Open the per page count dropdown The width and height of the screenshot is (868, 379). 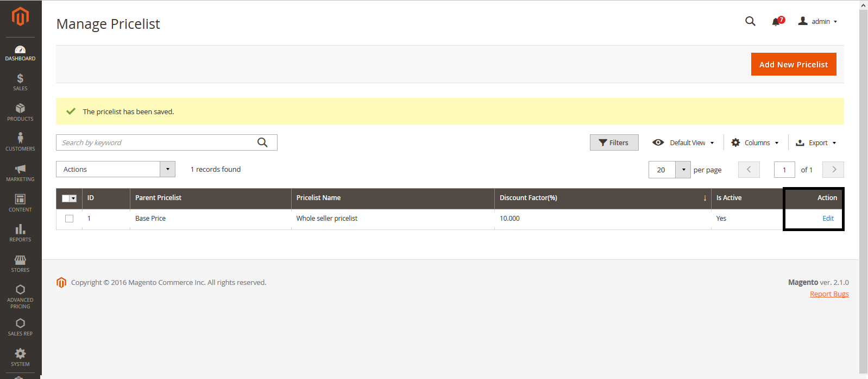683,170
